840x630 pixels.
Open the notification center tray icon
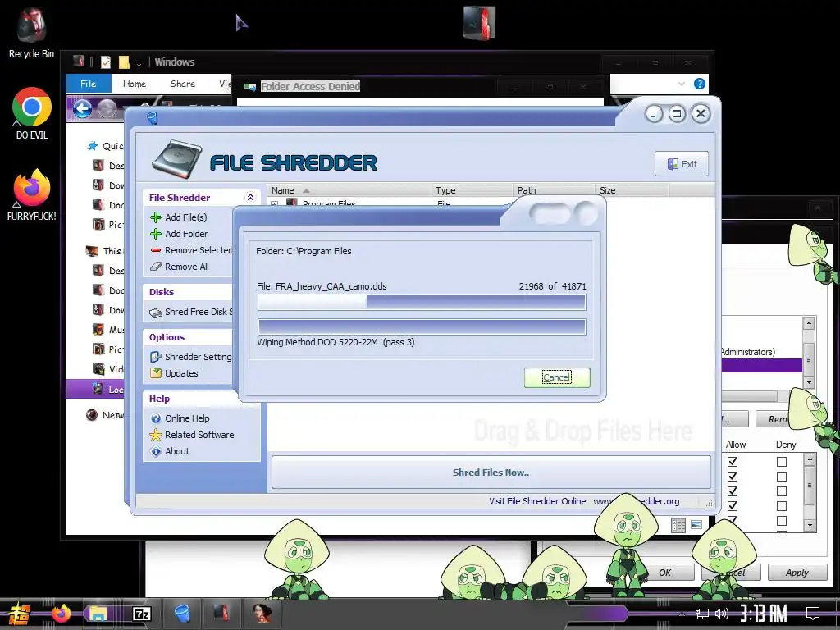pyautogui.click(x=813, y=613)
